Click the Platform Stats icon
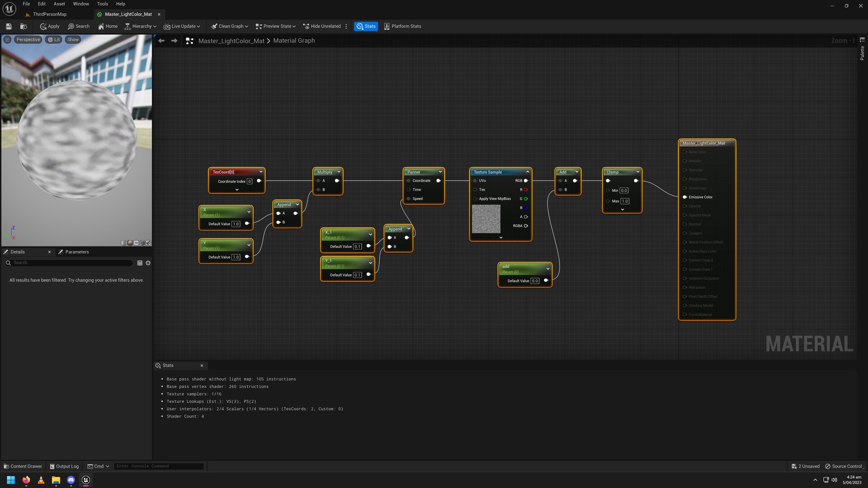The height and width of the screenshot is (488, 868). pos(402,26)
